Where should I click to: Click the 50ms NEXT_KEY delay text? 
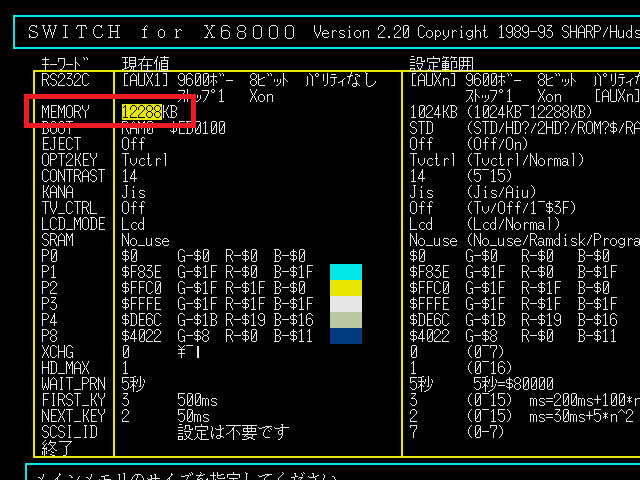(193, 416)
